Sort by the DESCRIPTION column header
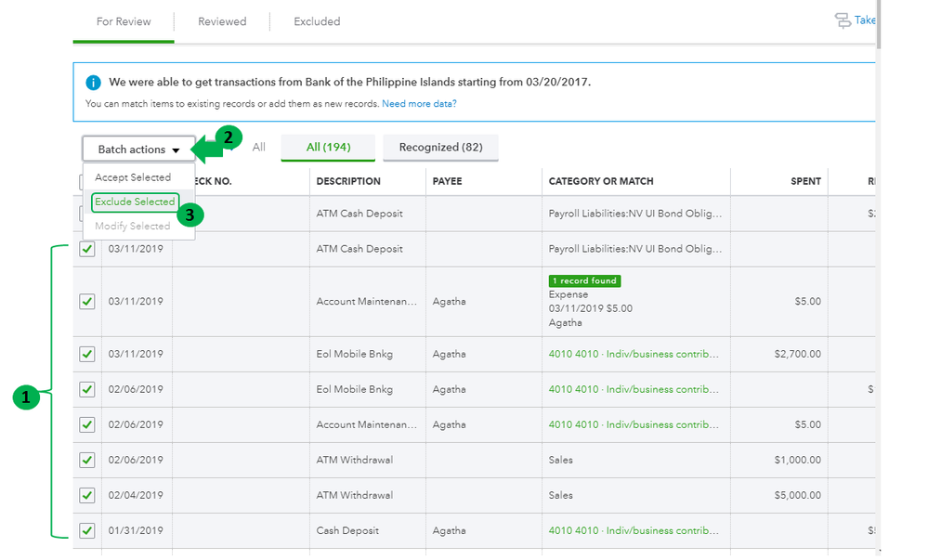 point(348,181)
